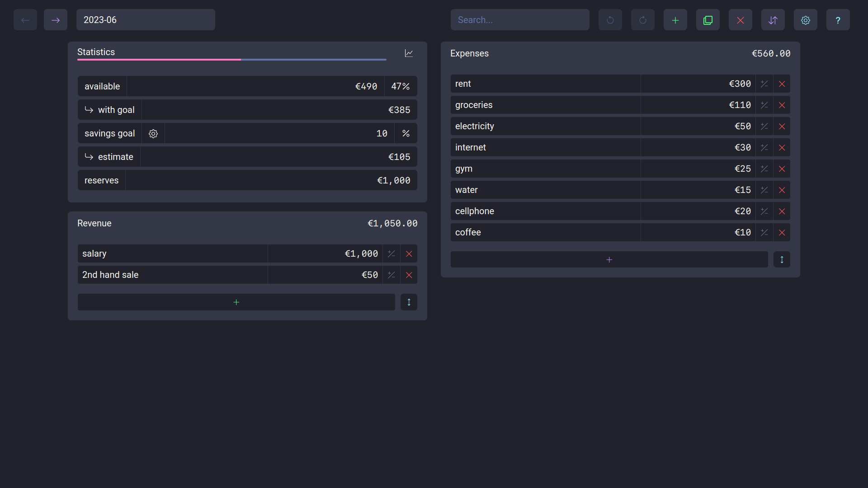Edit the reserves amount €1,000
The image size is (868, 488).
[x=271, y=180]
